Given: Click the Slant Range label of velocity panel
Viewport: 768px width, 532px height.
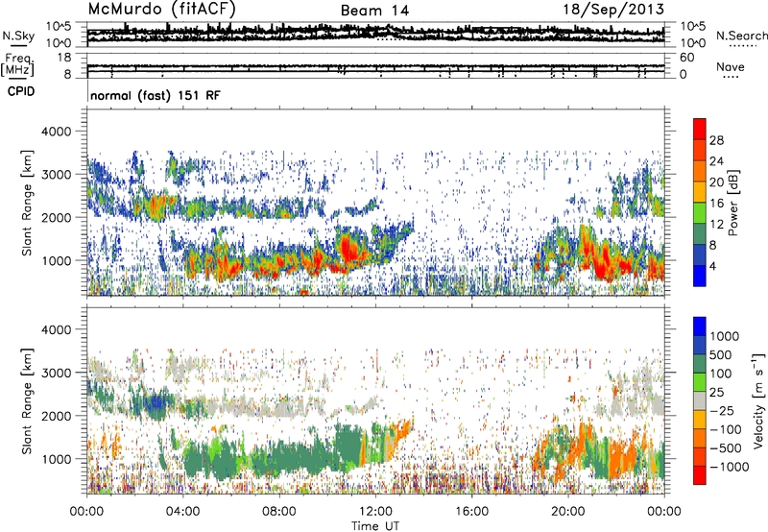Looking at the screenshot, I should 27,400.
